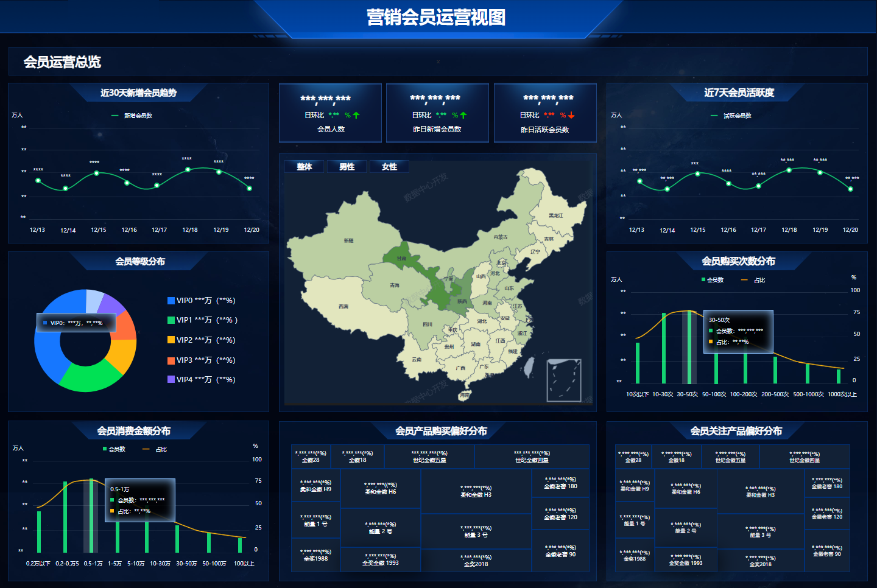Select the 女性 map tab
This screenshot has width=877, height=588.
click(389, 167)
